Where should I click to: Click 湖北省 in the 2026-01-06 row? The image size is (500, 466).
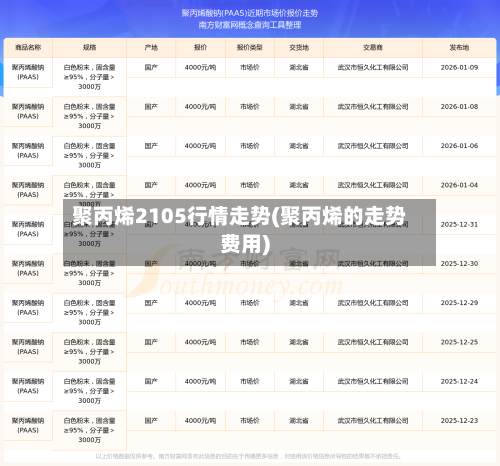tap(299, 146)
